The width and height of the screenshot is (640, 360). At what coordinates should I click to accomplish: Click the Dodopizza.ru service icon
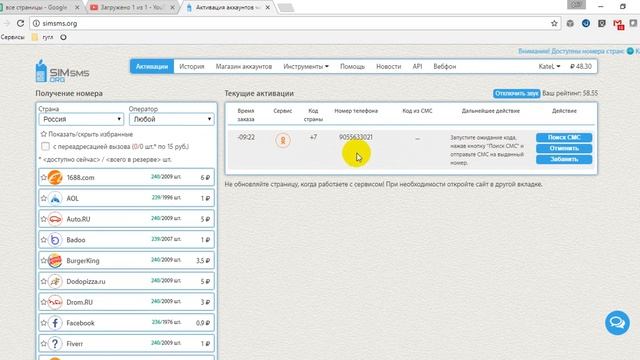click(55, 282)
